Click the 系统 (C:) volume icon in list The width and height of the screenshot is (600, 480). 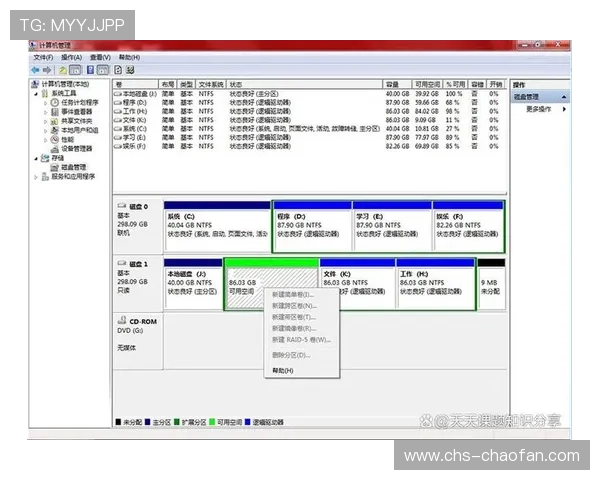click(x=118, y=128)
